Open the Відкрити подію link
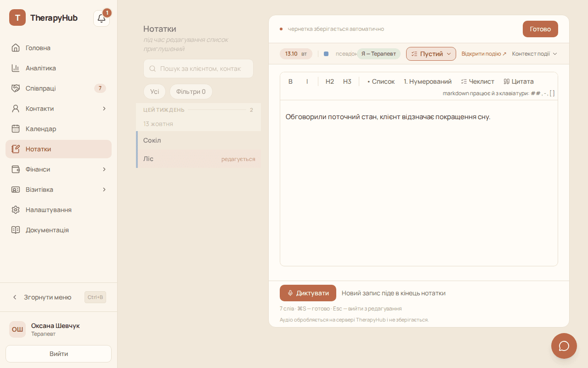 484,54
